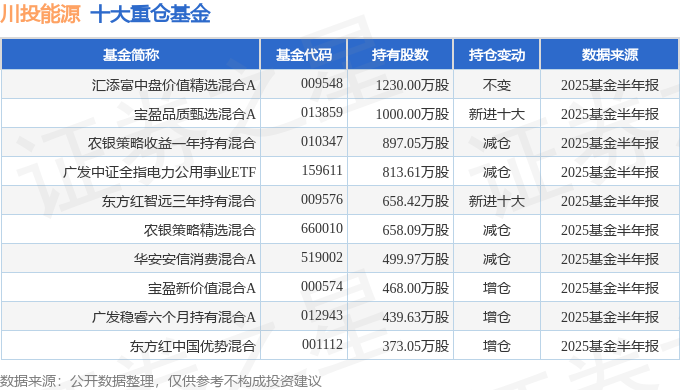Click 新进十大 cell for fund 013859

497,114
